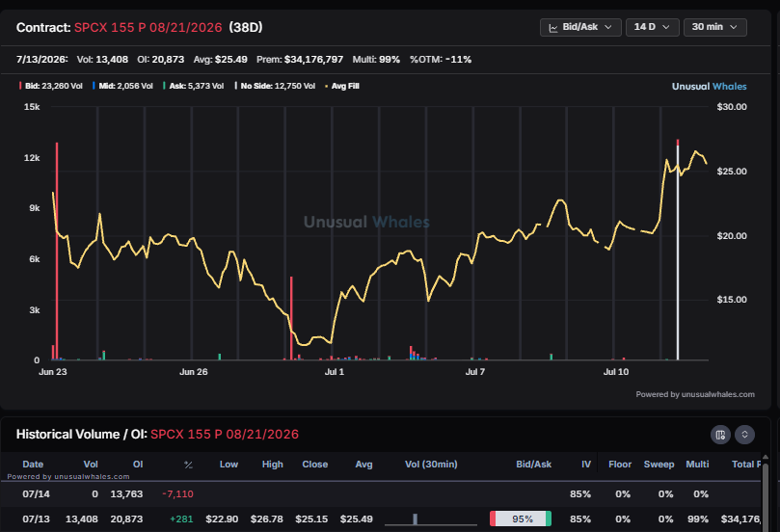Viewport: 780px width, 532px height.
Task: Click the Vol: 13,408 summary stat
Action: pos(102,60)
